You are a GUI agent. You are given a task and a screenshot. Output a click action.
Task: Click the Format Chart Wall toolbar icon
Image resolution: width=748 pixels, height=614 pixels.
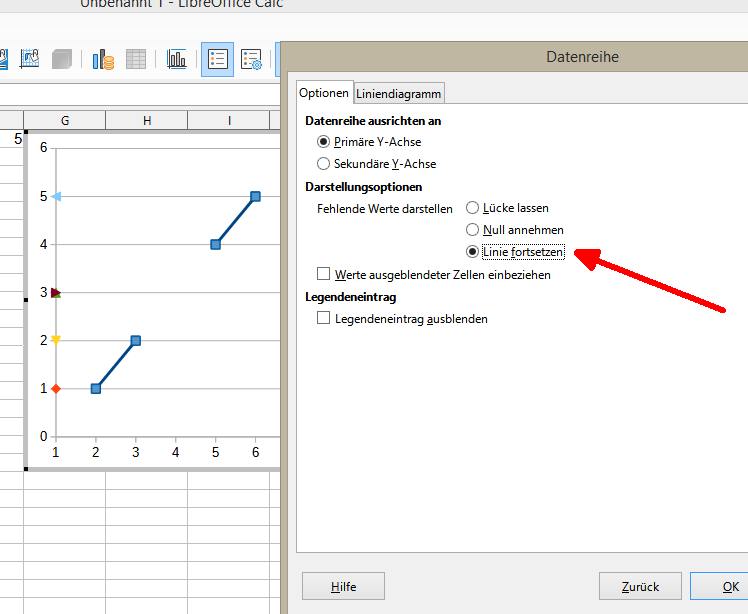[30, 59]
